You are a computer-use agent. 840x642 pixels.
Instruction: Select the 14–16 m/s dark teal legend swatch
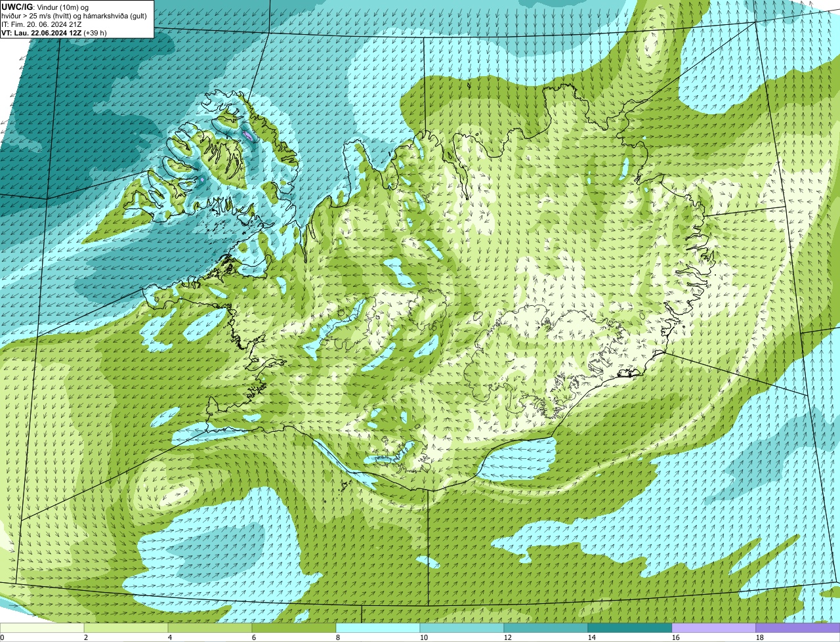pos(630,628)
